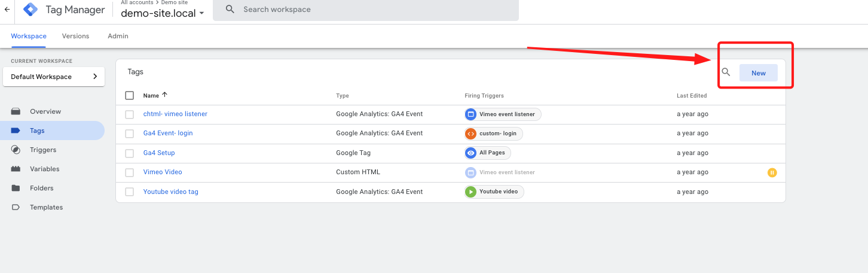Click the eye icon on All Pages

coord(471,153)
